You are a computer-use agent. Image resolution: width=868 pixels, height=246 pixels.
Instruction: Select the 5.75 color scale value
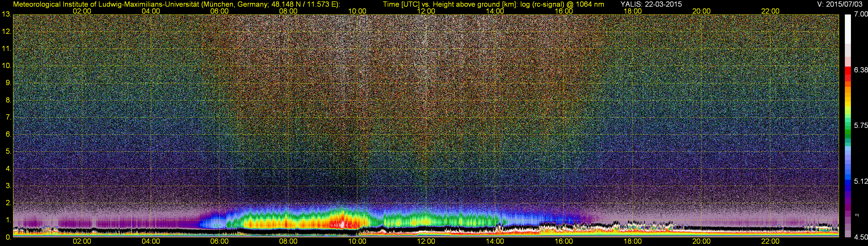pos(861,126)
